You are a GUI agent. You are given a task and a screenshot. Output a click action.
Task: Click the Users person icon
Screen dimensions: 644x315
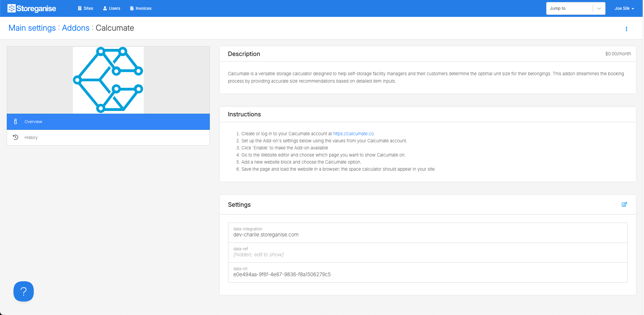click(105, 8)
